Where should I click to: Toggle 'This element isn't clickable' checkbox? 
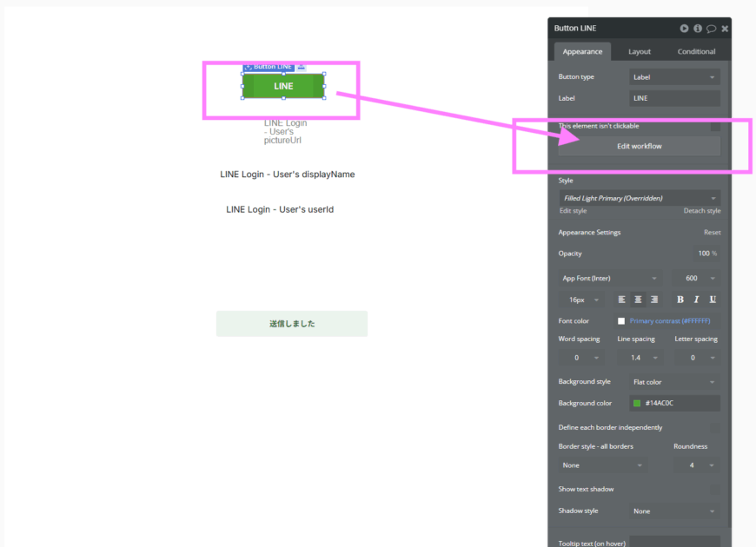715,126
